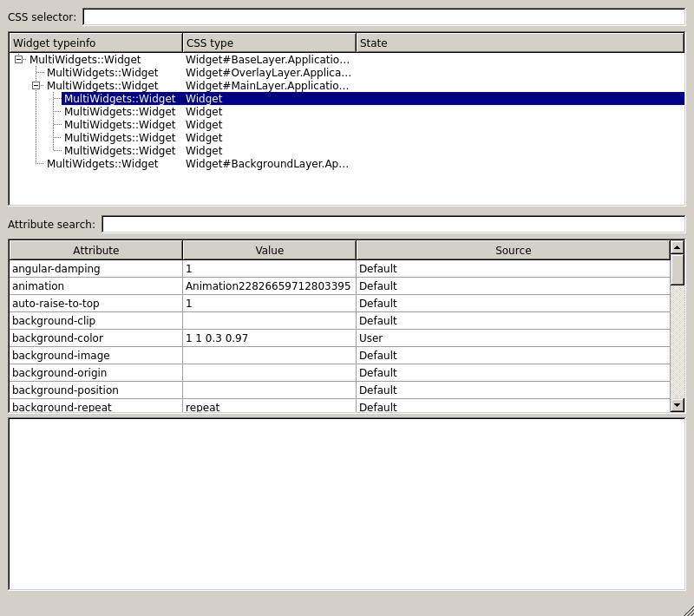Click Default source of angular-damping row

point(513,269)
